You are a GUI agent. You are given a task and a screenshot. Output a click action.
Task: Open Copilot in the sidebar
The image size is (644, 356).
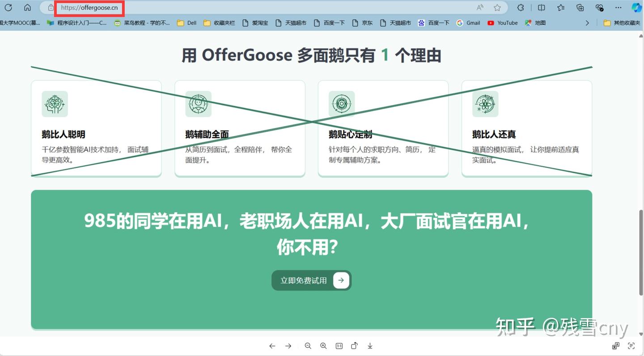pos(636,8)
